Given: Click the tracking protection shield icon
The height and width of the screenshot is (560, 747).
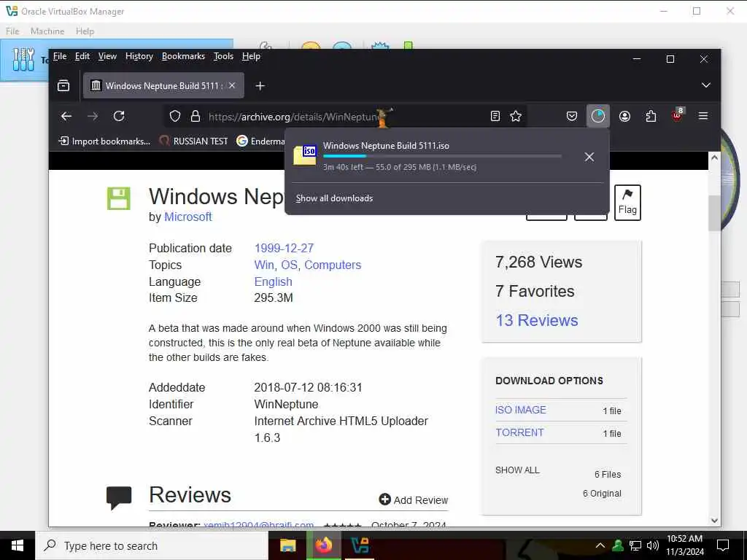Looking at the screenshot, I should (175, 116).
